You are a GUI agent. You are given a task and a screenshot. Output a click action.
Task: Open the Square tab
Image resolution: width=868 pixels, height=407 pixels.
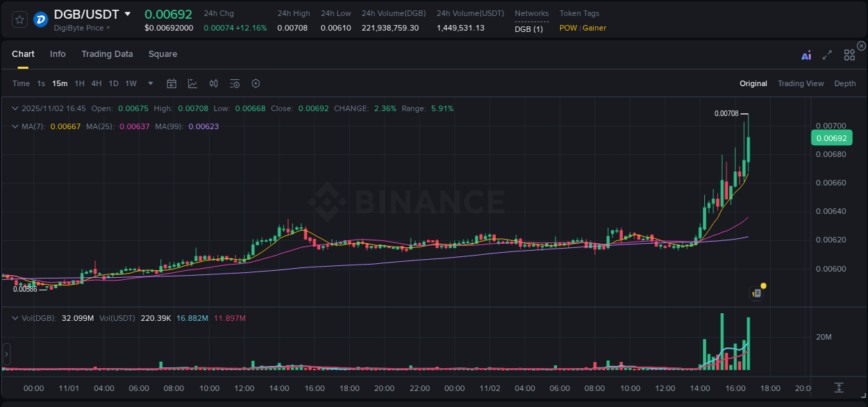tap(163, 53)
